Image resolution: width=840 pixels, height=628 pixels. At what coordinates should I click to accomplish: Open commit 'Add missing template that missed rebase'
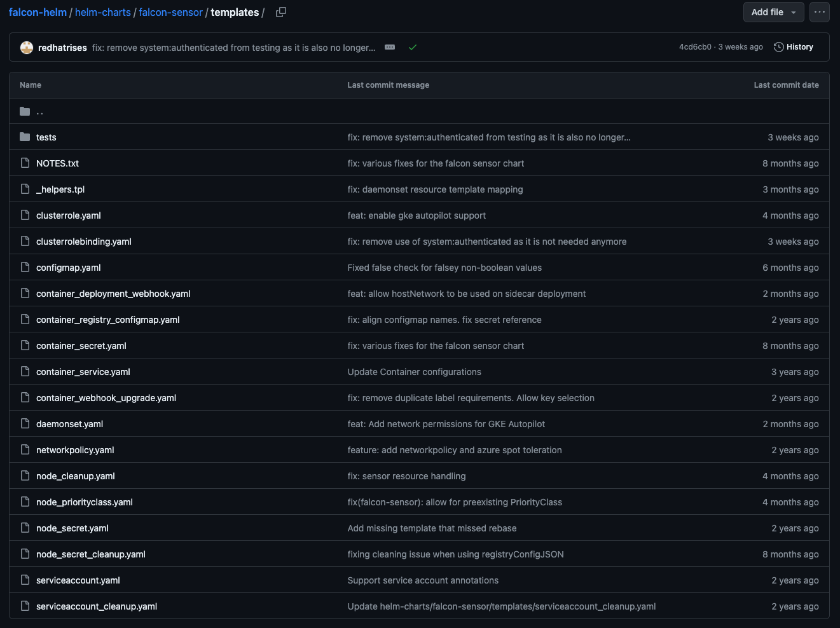(432, 528)
